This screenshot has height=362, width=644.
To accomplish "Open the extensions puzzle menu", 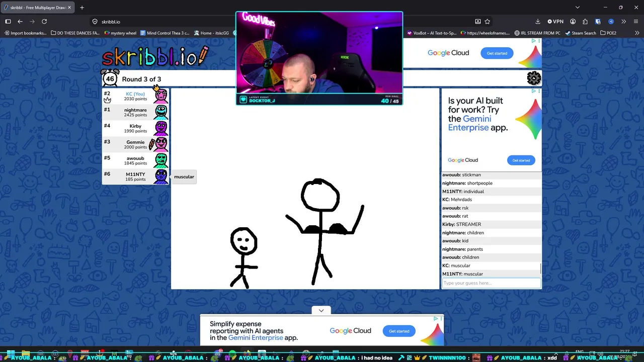I will 585,22.
